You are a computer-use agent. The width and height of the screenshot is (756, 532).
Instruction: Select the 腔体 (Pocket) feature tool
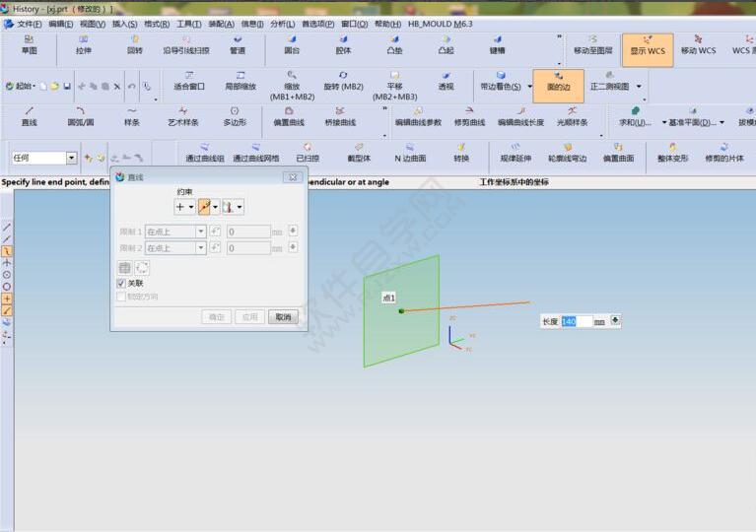tap(343, 44)
